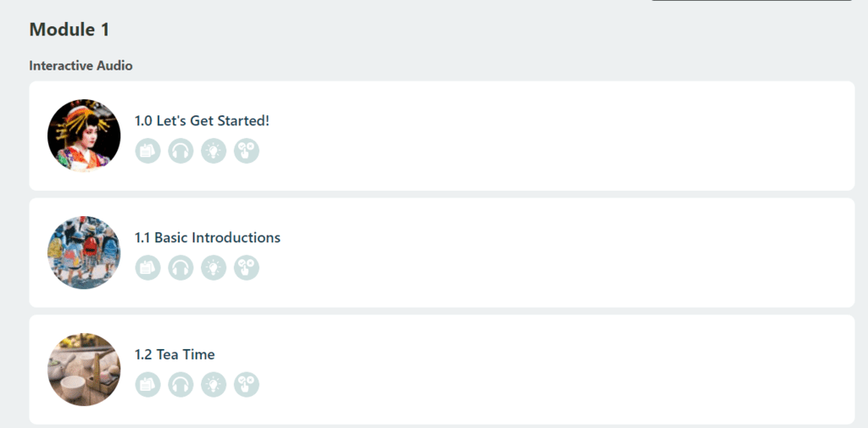
Task: Click the tea set thumbnail for lesson 1.2
Action: point(84,370)
